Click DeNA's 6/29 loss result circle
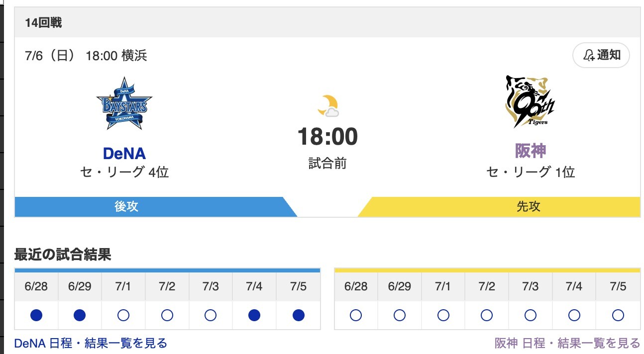 pos(80,315)
